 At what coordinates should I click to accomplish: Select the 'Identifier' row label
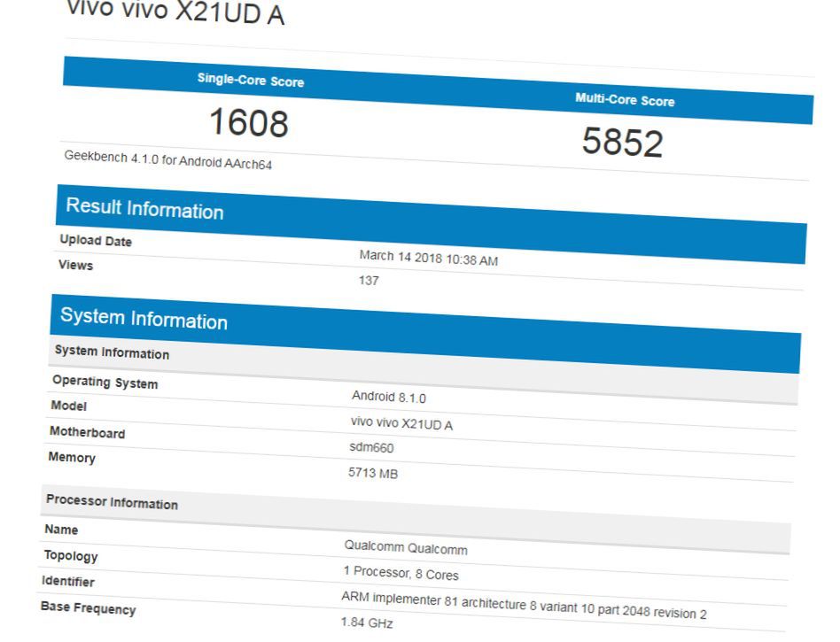pyautogui.click(x=68, y=582)
